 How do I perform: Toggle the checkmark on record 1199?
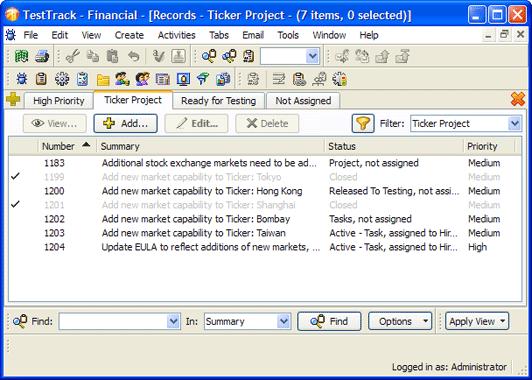pos(15,177)
